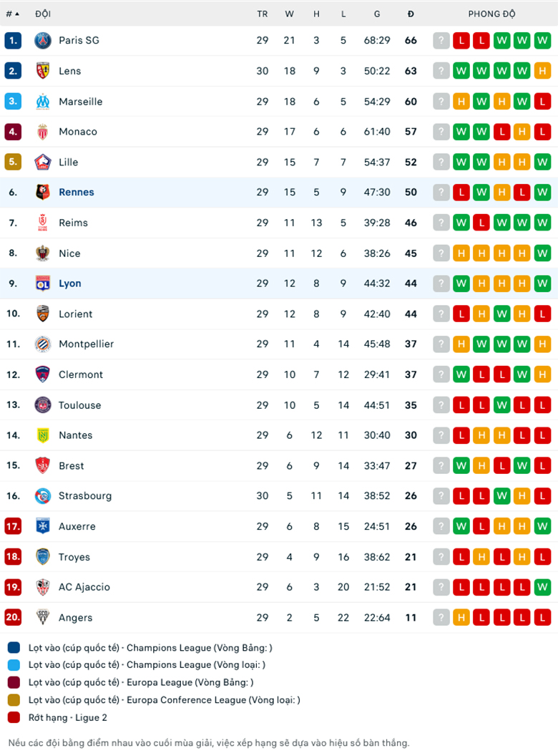
Task: Click the Marseille club badge
Action: (41, 101)
